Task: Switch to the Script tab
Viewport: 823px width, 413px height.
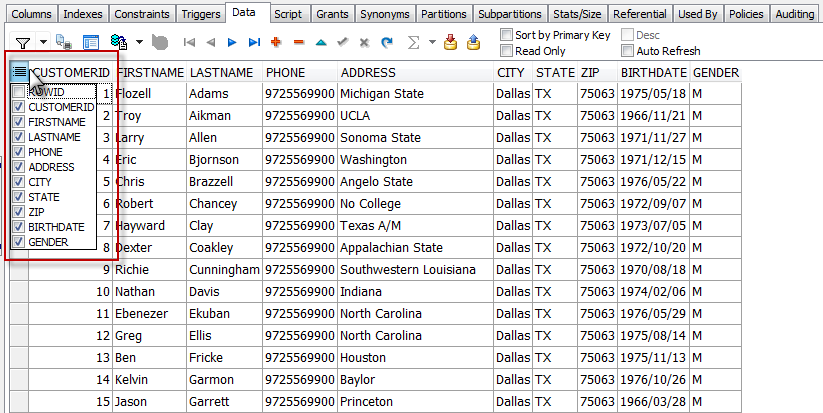Action: point(287,14)
